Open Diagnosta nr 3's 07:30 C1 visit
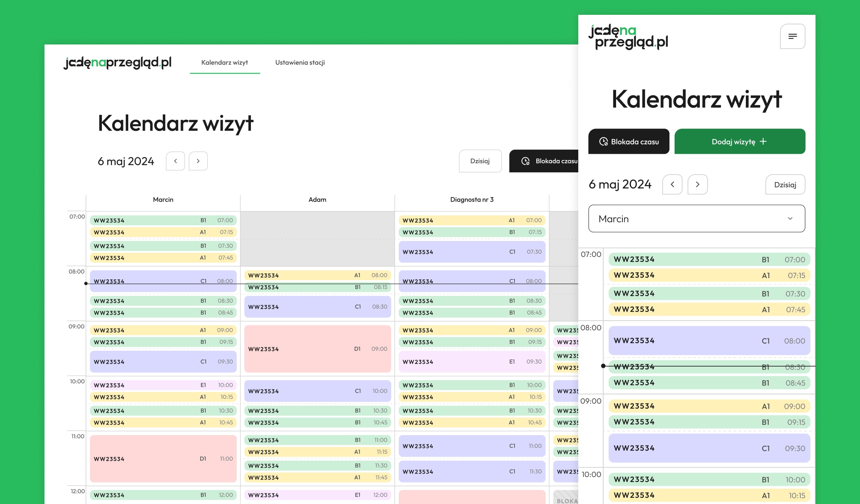 click(472, 252)
